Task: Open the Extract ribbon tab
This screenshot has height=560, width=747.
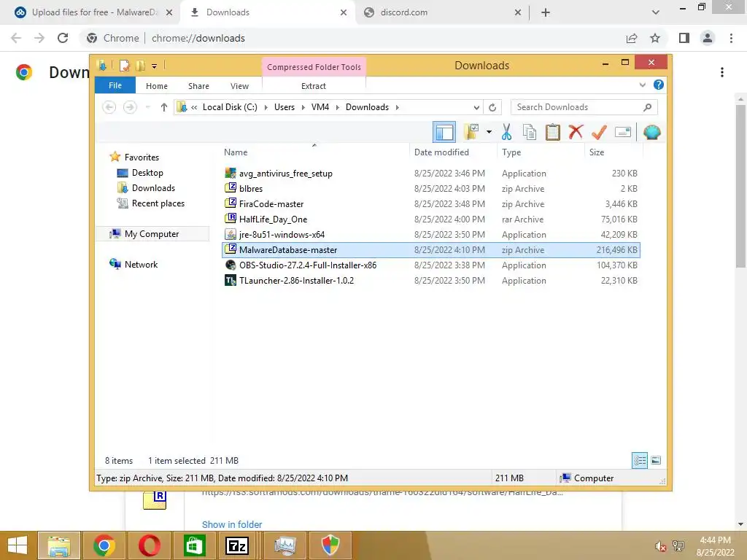Action: (314, 86)
